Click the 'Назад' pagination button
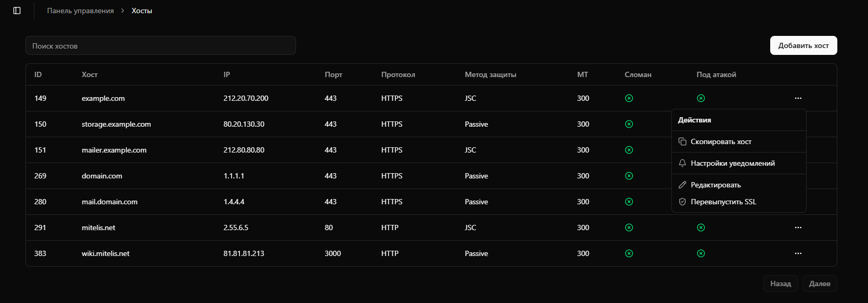The height and width of the screenshot is (303, 868). pyautogui.click(x=780, y=283)
